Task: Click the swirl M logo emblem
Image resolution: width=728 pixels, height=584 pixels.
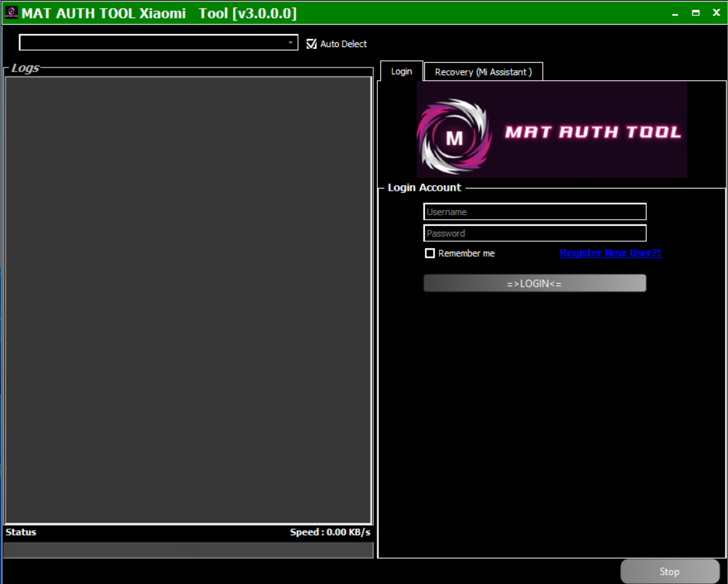Action: 454,136
